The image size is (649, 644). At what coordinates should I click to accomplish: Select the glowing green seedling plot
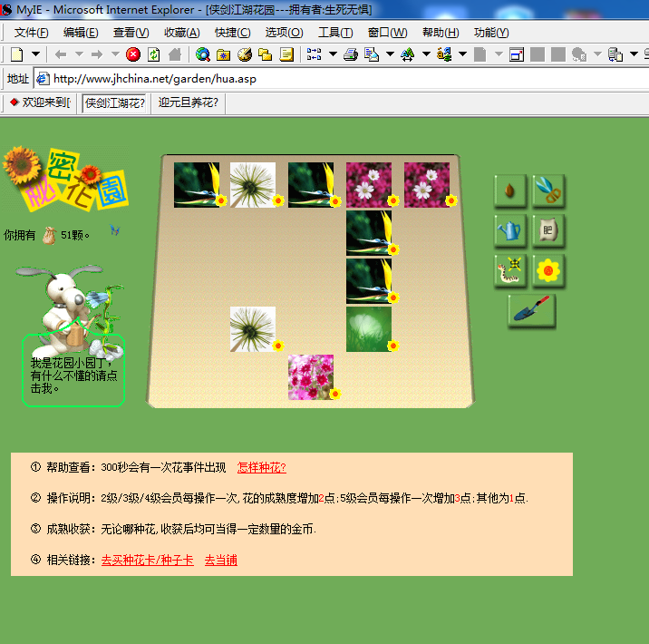(x=369, y=329)
